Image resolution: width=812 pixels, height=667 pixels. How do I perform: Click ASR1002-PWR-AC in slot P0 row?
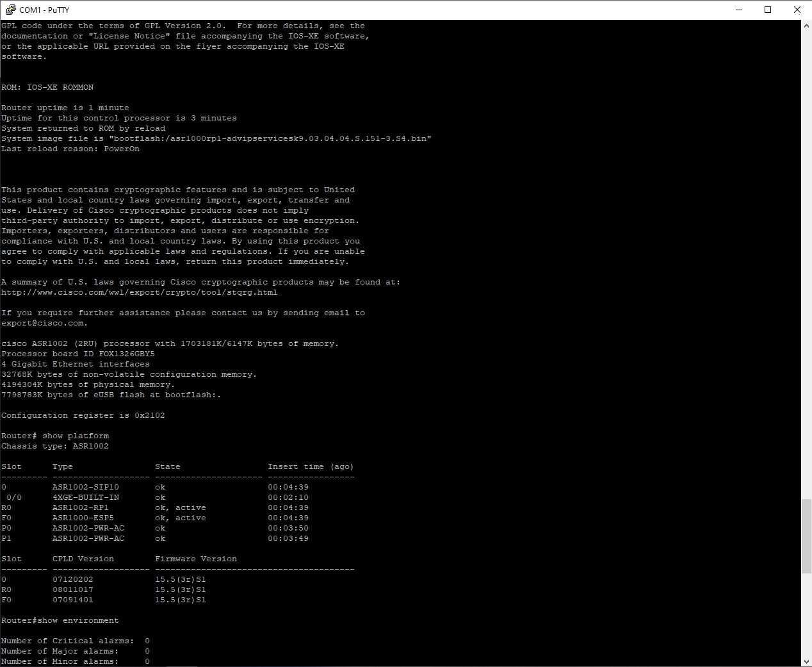(x=88, y=528)
